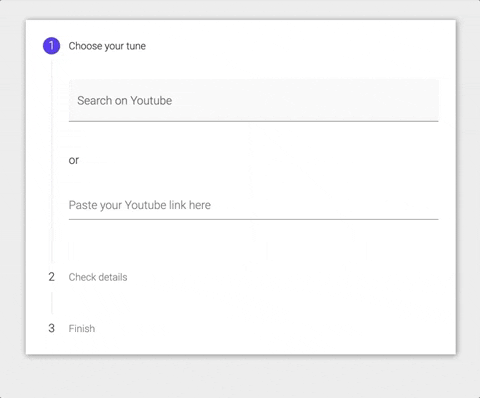Screen dimensions: 480x398
Task: Go to step 2 Check details
Action: point(98,277)
